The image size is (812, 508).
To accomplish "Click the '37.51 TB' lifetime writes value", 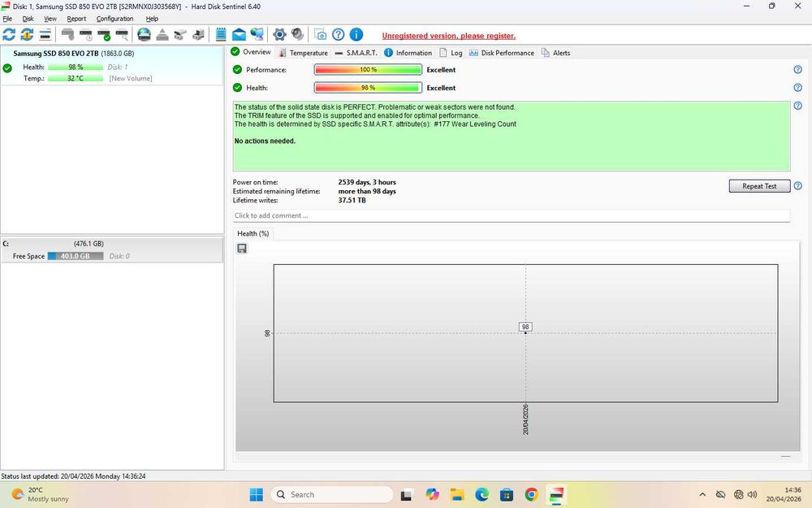I will (x=352, y=200).
